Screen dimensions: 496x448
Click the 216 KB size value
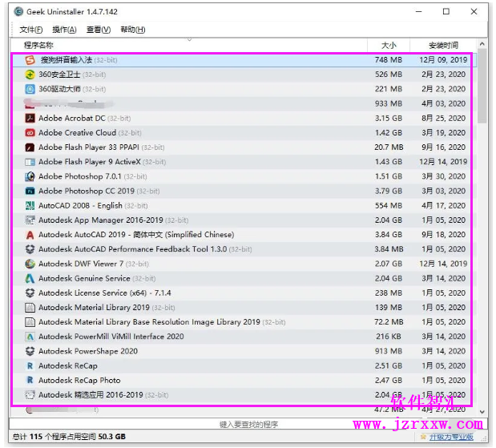click(x=389, y=337)
